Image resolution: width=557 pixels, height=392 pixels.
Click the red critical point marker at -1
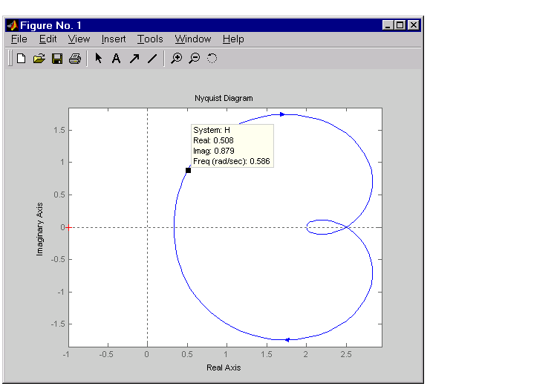point(68,227)
